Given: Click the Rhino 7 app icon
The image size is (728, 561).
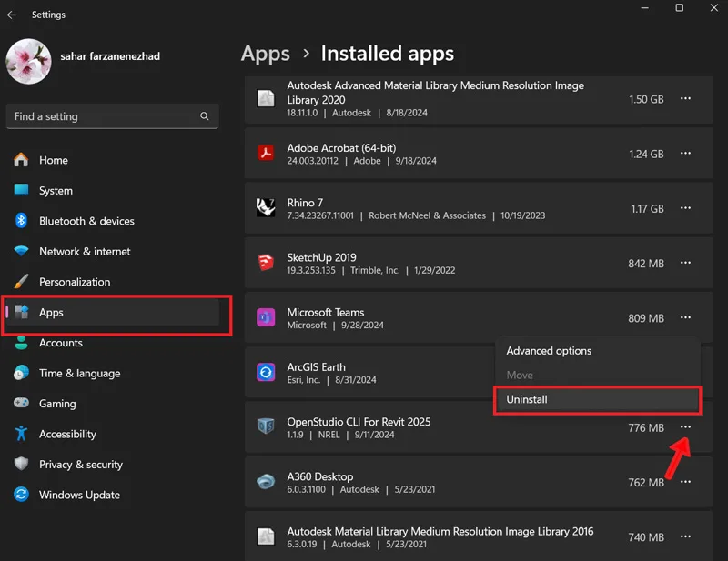Looking at the screenshot, I should 266,208.
